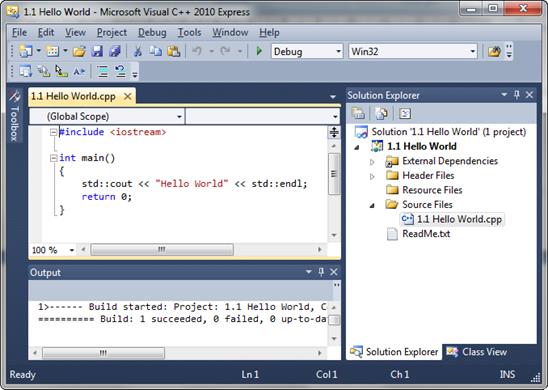Start debugging with the green play icon
Image resolution: width=548 pixels, height=390 pixels.
(259, 51)
